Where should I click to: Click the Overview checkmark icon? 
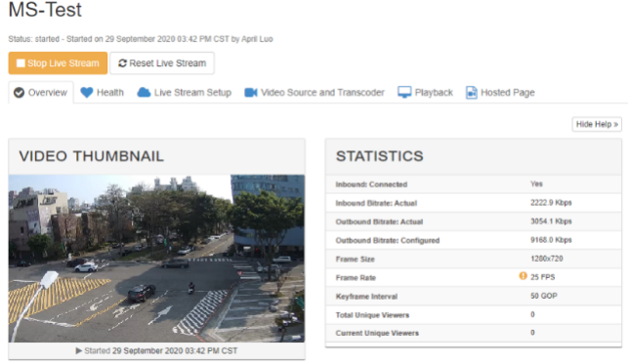[x=19, y=93]
